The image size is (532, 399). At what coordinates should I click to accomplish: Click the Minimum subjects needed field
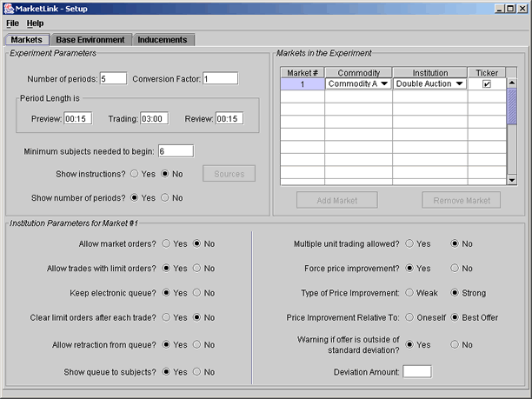click(176, 151)
